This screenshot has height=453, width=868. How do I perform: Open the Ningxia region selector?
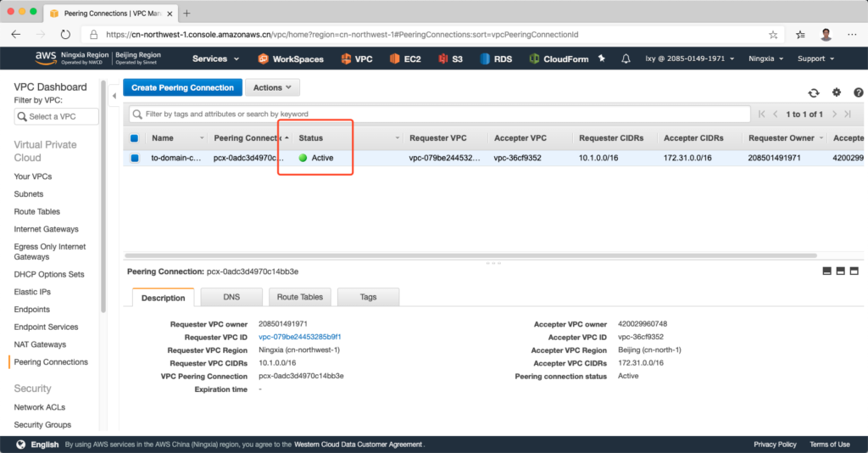point(765,59)
